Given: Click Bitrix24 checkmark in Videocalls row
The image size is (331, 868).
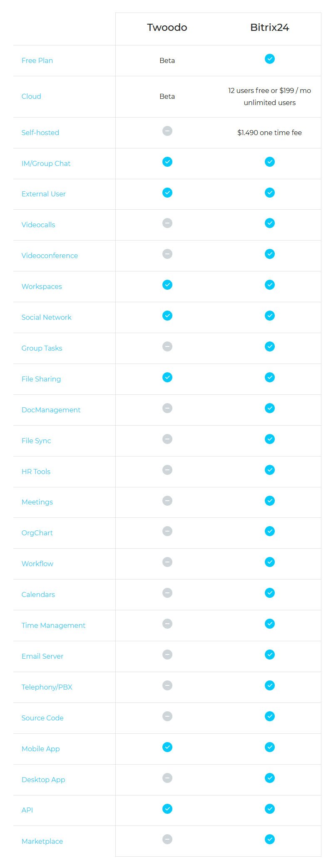Looking at the screenshot, I should click(270, 223).
